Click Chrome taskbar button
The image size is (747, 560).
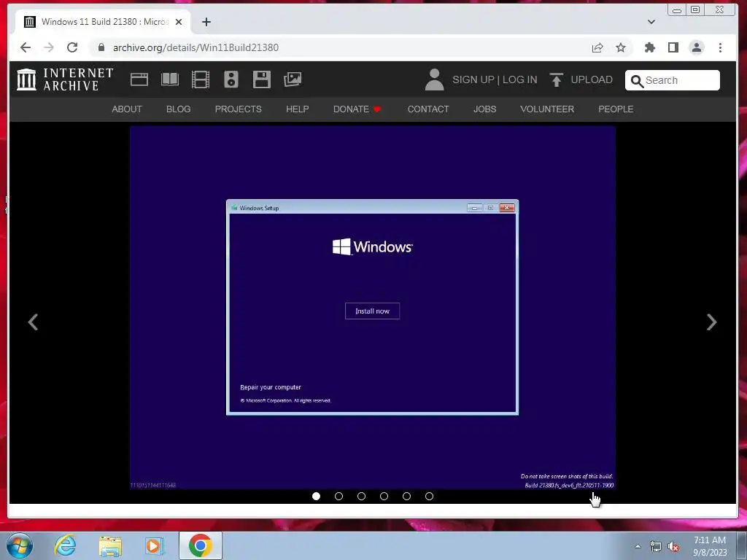[200, 545]
